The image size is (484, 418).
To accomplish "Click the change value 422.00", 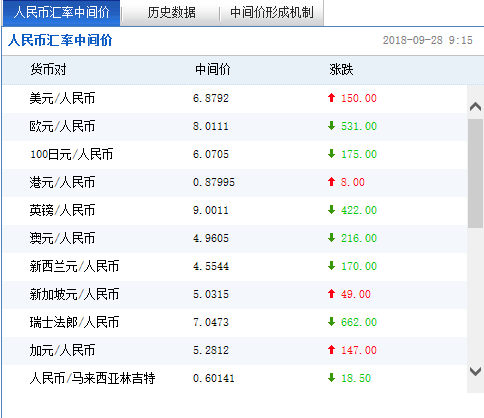I will (x=359, y=210).
